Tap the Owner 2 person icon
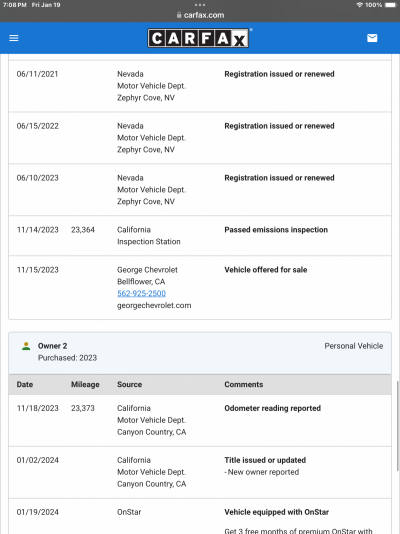The width and height of the screenshot is (400, 534). point(26,346)
